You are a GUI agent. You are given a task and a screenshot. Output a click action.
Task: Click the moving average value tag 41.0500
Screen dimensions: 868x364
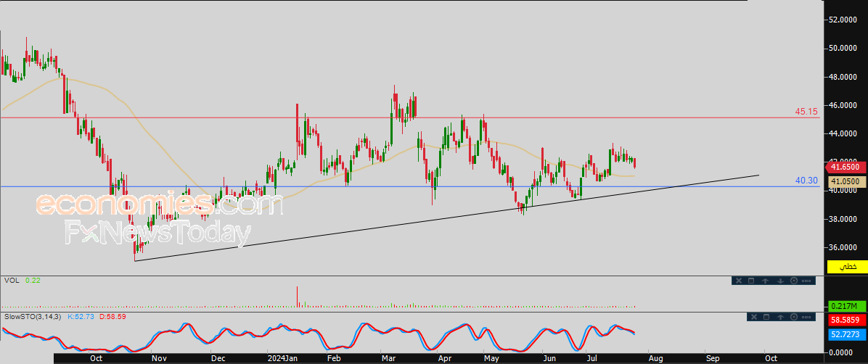pyautogui.click(x=846, y=181)
